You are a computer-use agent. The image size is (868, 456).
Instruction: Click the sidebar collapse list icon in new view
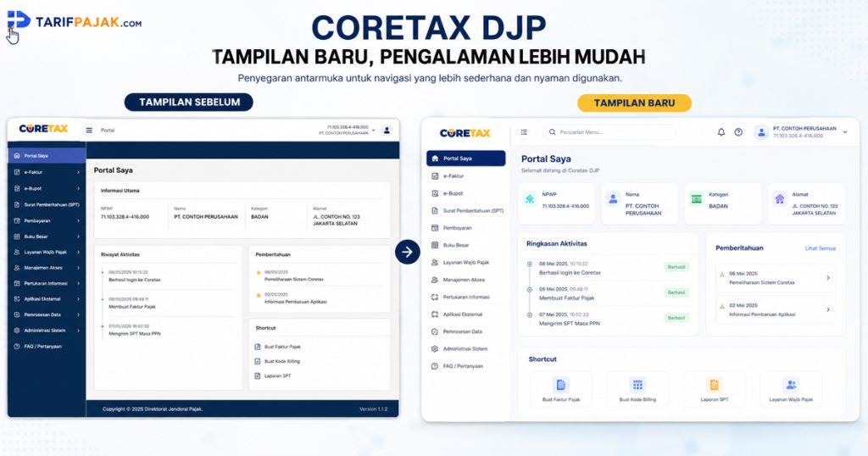524,132
